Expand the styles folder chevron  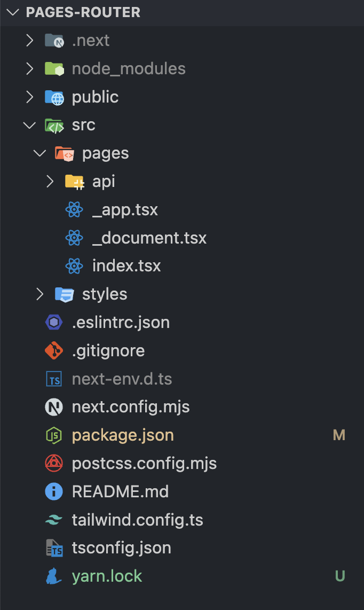39,294
